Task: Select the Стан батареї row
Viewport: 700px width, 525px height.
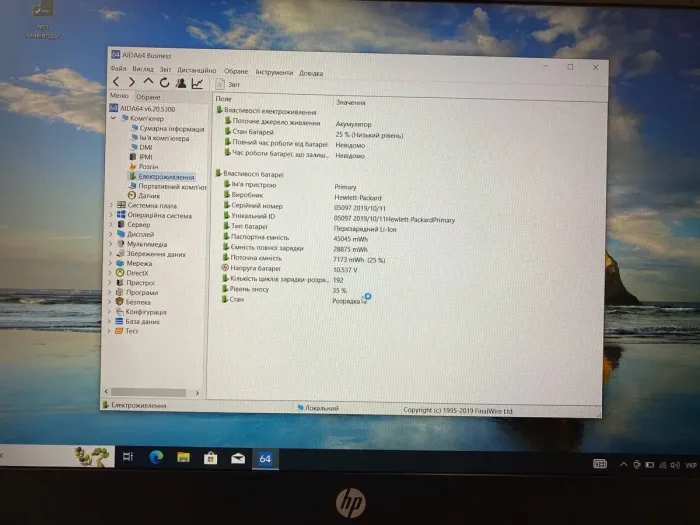Action: click(x=314, y=133)
